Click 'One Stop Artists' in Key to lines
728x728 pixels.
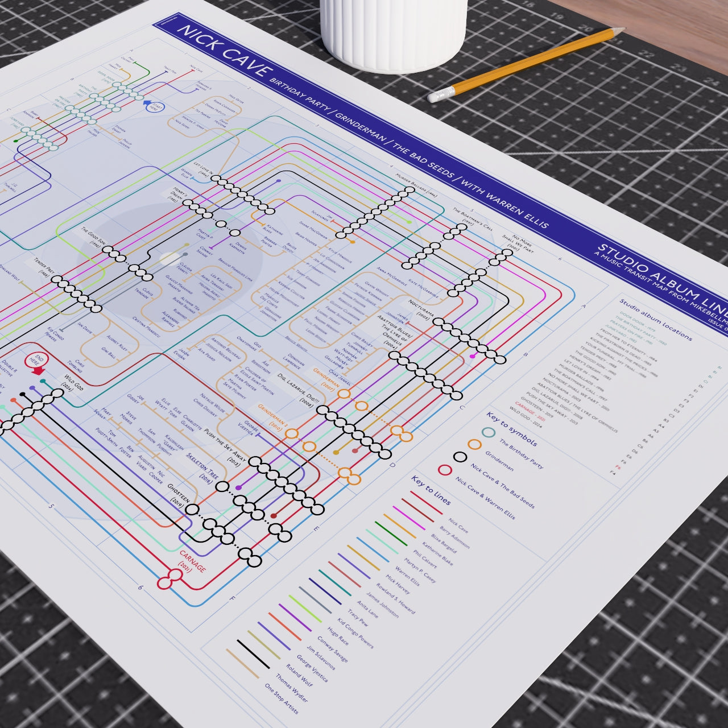(281, 698)
